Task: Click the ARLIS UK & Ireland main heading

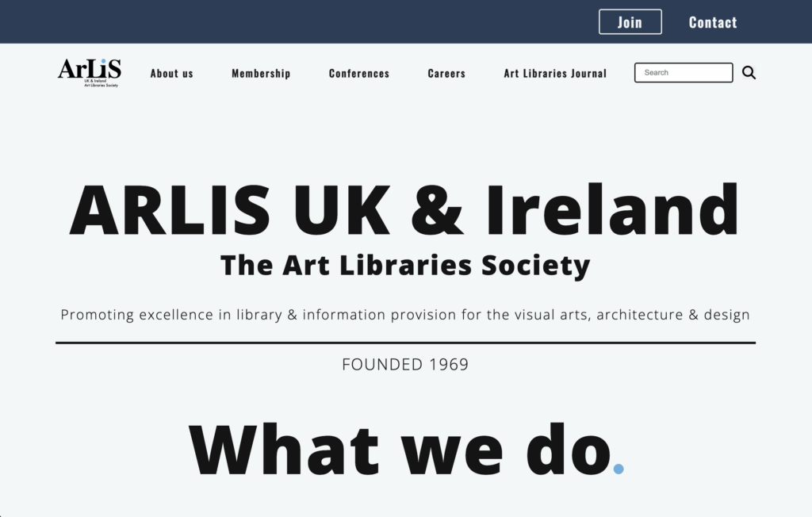Action: pos(405,209)
